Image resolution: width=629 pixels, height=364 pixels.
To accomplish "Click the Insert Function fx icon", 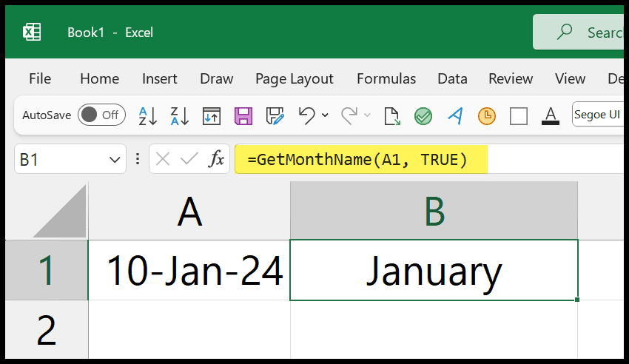I will point(216,159).
